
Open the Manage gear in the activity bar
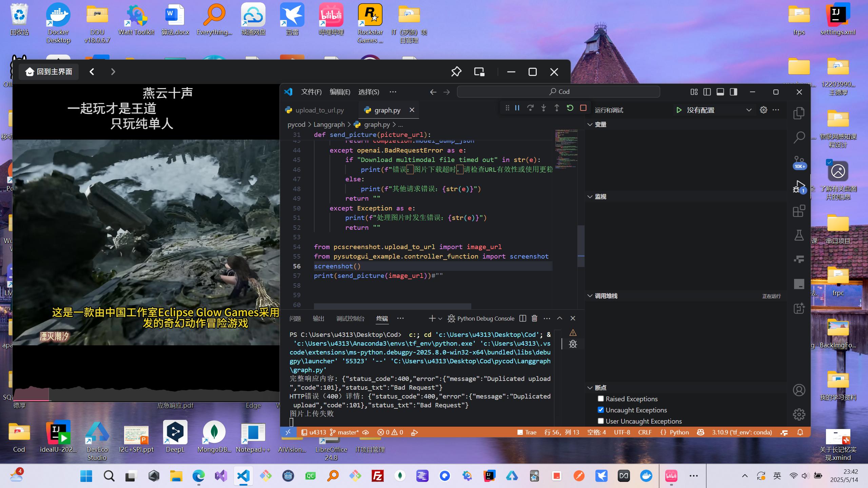point(799,414)
